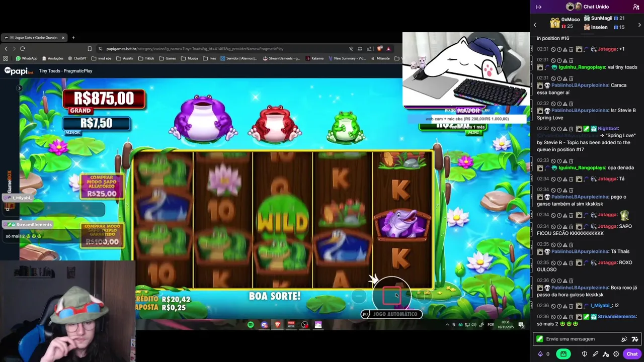Click the 0xMoco top gifter entry
This screenshot has width=644, height=362.
(565, 23)
